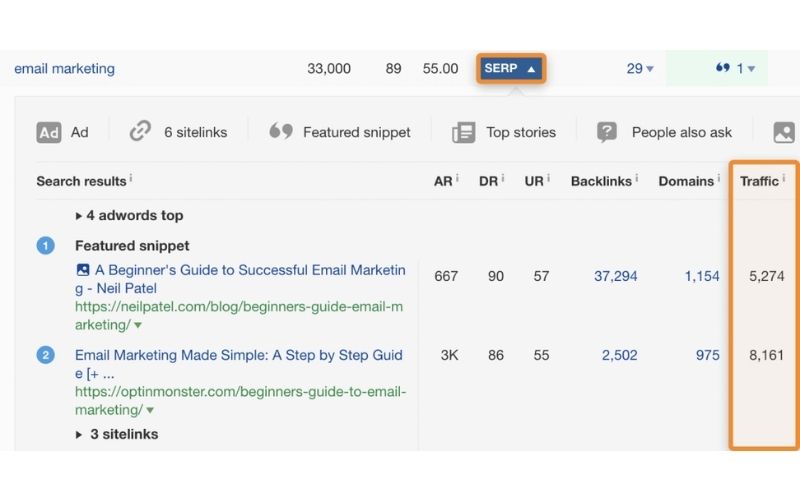Viewport: 800px width, 500px height.
Task: Click the bold Featured snippet heading in results
Action: [132, 246]
